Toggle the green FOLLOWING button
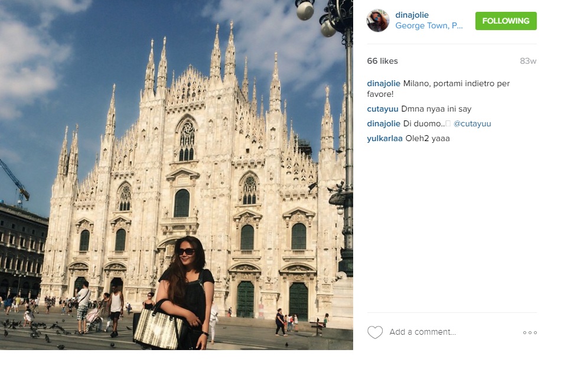This screenshot has height=392, width=577. tap(506, 21)
